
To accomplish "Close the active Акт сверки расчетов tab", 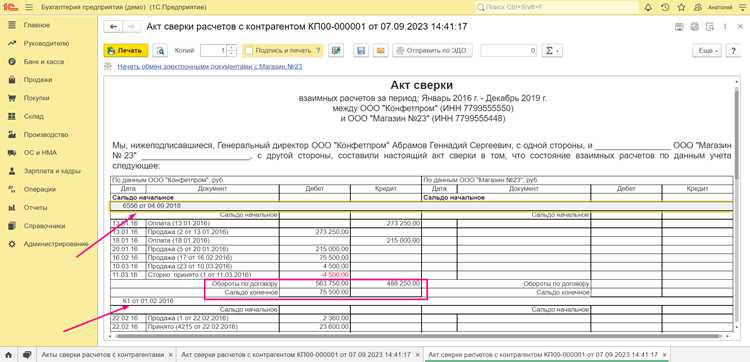I will pos(664,355).
